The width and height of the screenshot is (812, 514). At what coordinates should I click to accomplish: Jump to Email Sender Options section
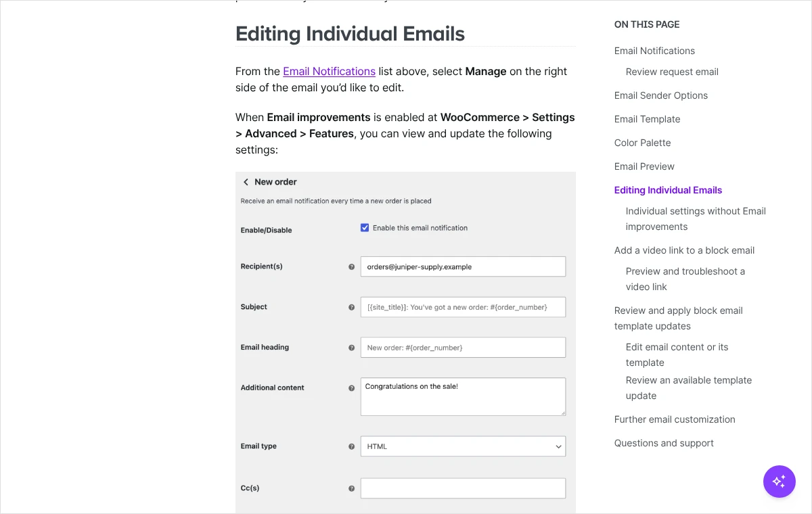click(x=661, y=95)
